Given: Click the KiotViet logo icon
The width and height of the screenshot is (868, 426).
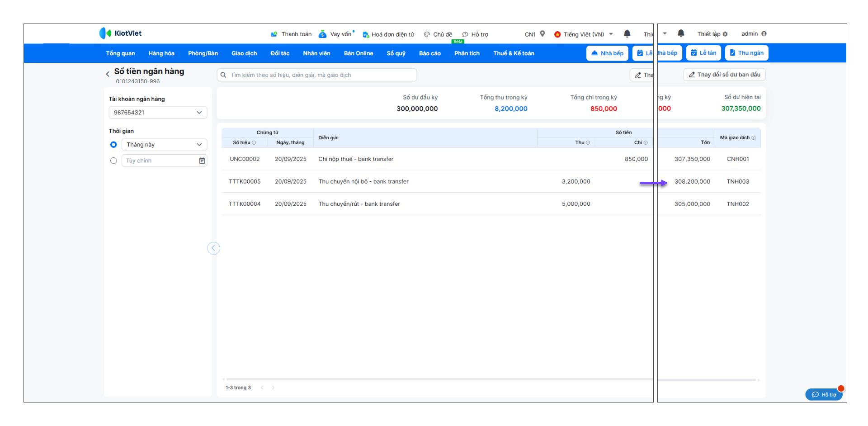Looking at the screenshot, I should click(x=105, y=33).
